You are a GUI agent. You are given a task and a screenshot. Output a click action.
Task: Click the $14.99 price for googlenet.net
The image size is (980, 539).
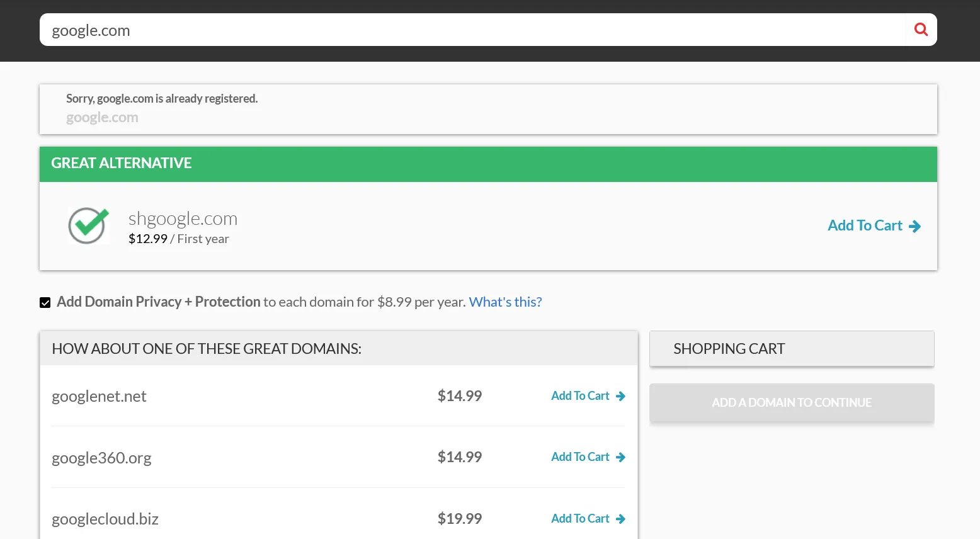point(460,396)
